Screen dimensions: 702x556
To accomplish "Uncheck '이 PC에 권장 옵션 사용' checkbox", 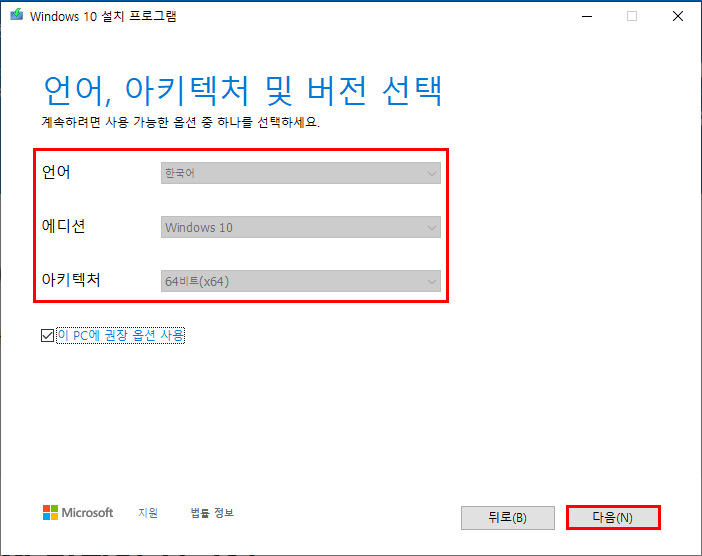I will coord(47,335).
